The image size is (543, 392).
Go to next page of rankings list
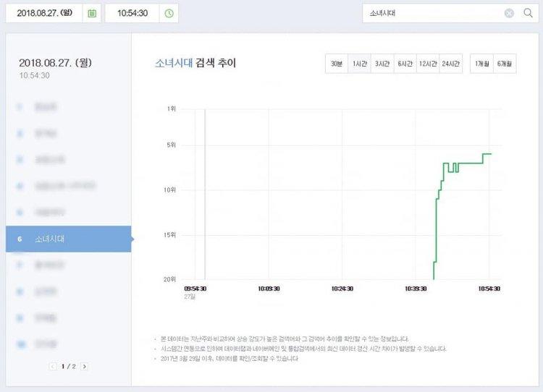[x=85, y=367]
